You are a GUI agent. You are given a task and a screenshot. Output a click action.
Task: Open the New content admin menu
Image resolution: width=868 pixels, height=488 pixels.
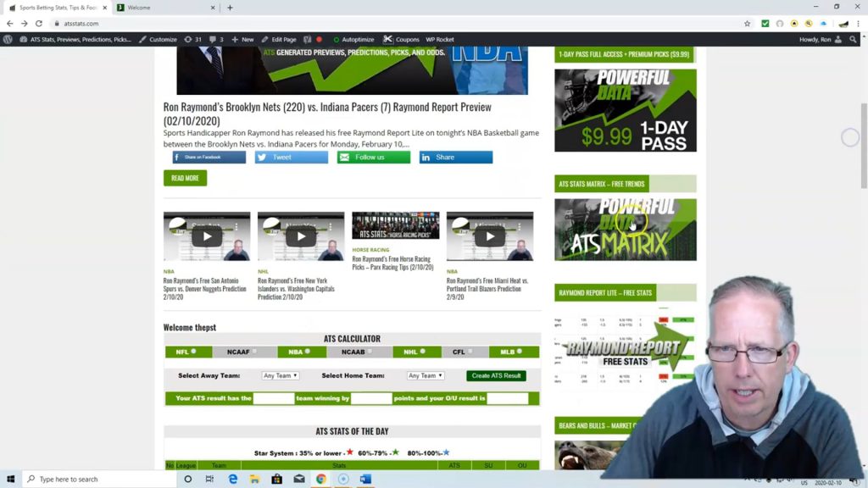(x=242, y=39)
